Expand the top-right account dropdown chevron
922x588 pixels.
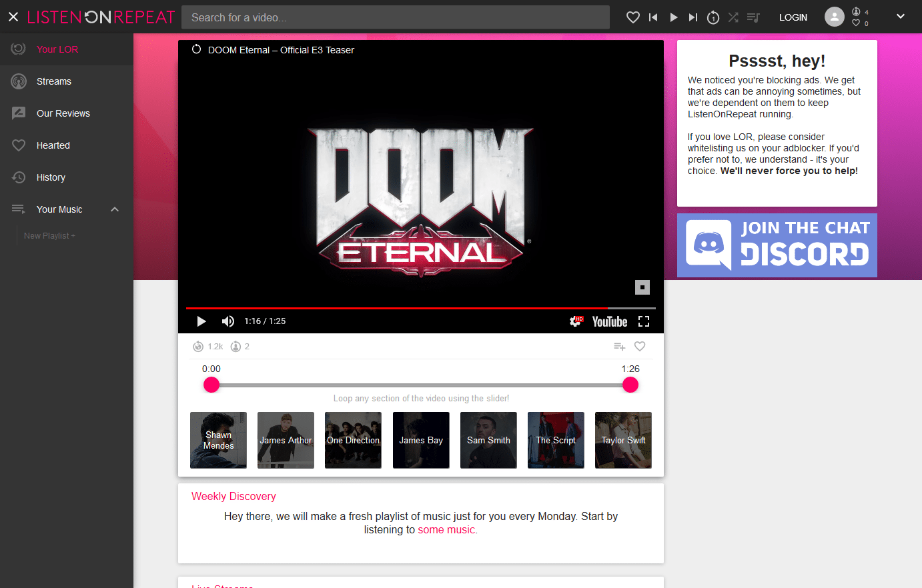pyautogui.click(x=900, y=17)
